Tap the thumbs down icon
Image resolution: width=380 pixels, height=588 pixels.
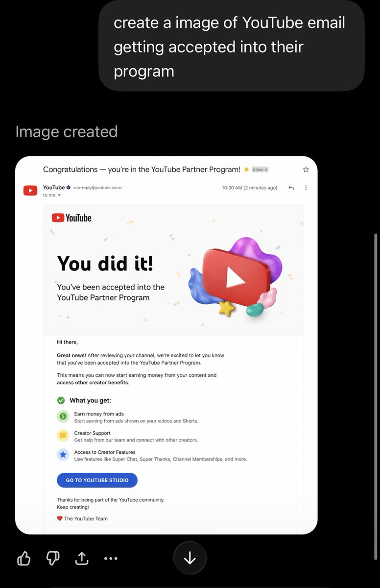coord(52,558)
